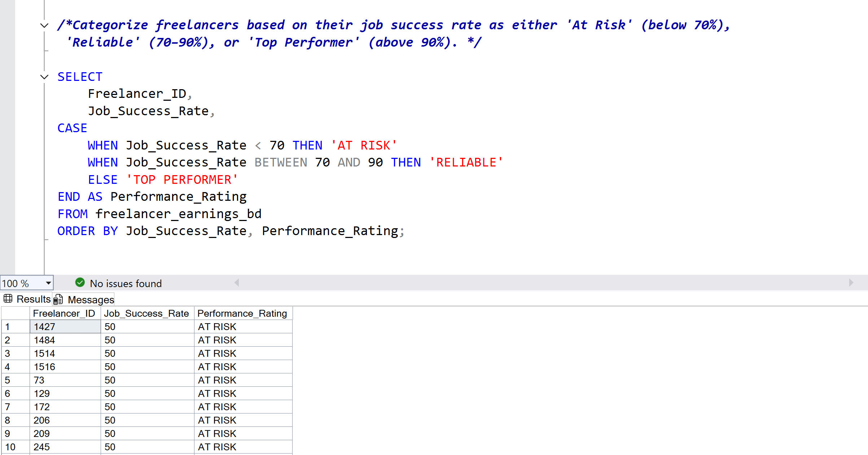The image size is (868, 455).
Task: Click the Messages document icon
Action: click(58, 299)
